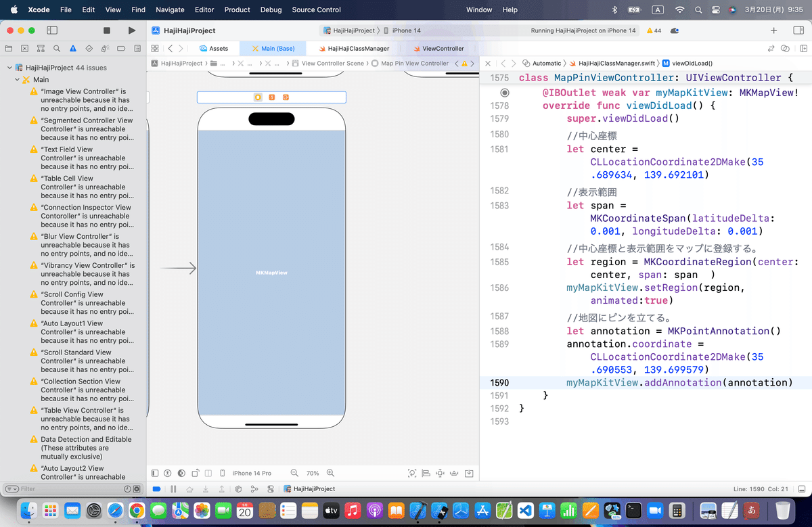
Task: Open Google Chrome from the Dock
Action: pyautogui.click(x=137, y=510)
